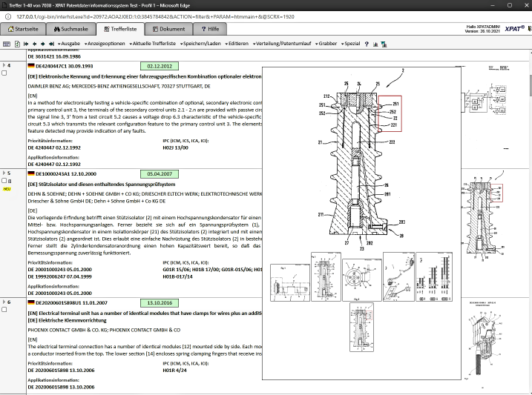
Task: Select three-column bar diagram thumbnail
Action: [434, 276]
